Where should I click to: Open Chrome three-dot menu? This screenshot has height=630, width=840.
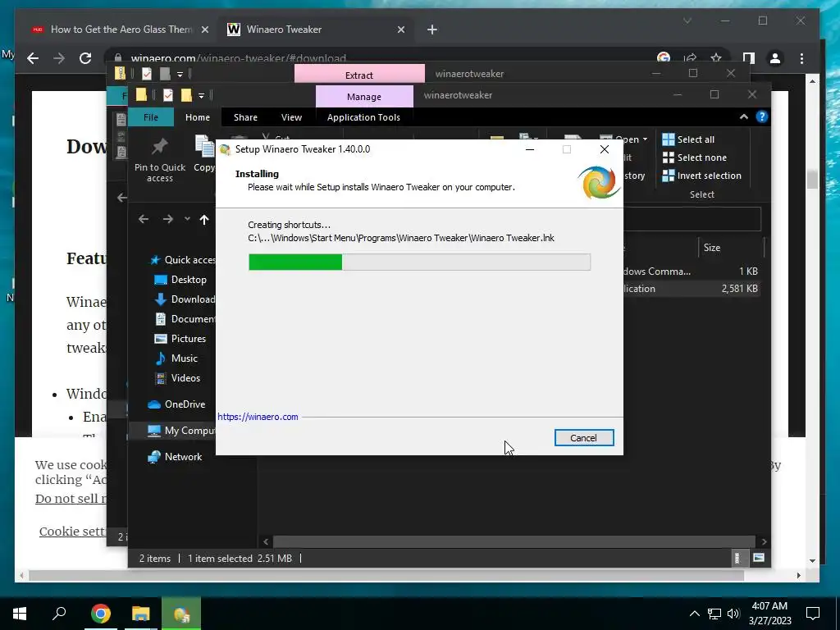(801, 58)
